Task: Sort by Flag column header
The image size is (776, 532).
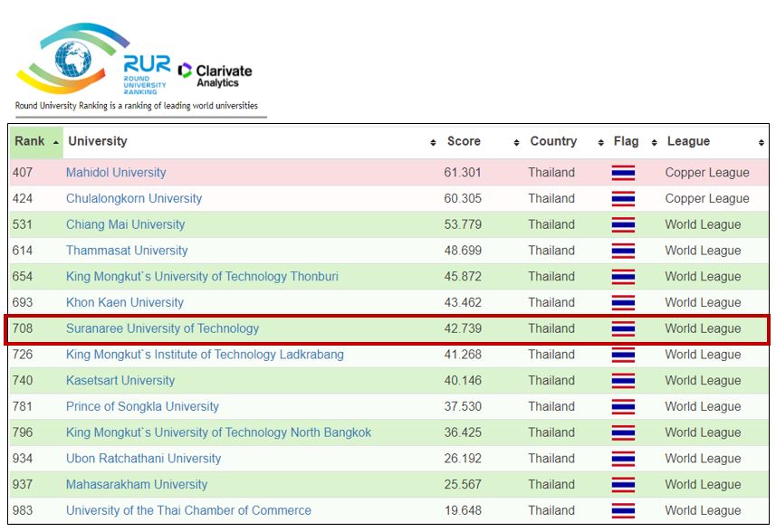Action: 635,141
